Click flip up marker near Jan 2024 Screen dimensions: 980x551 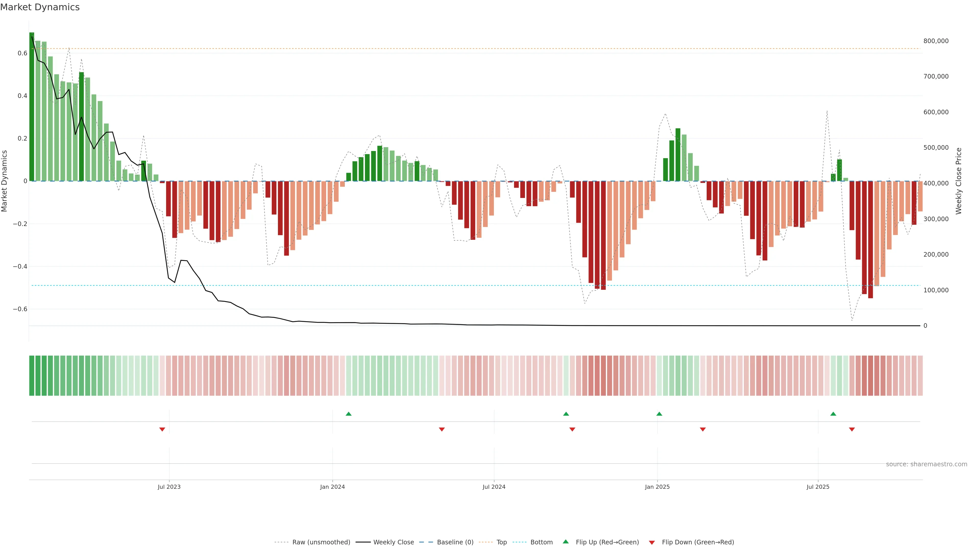(348, 414)
